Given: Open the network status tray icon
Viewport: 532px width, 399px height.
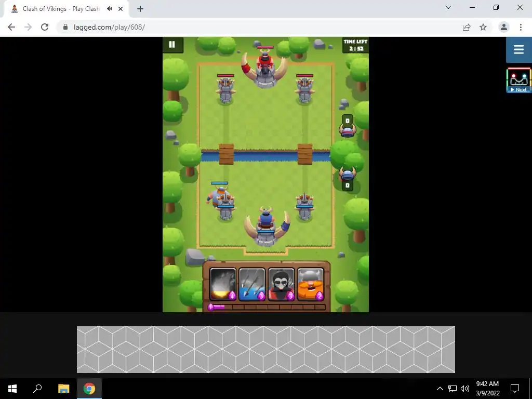Looking at the screenshot, I should (453, 389).
